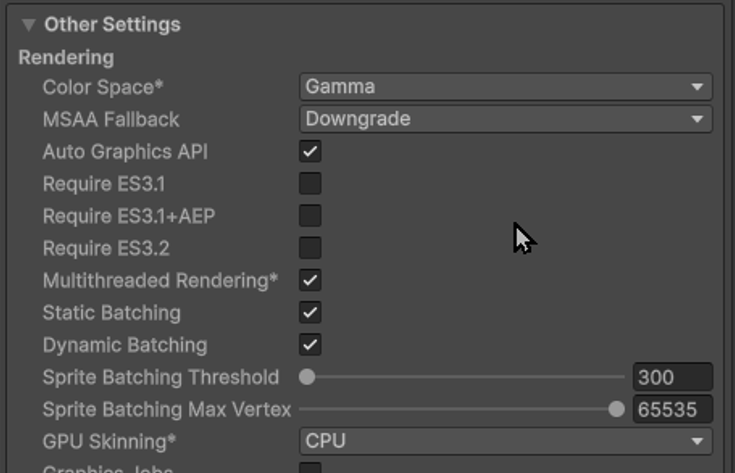Image resolution: width=735 pixels, height=473 pixels.
Task: Disable Multithreaded Rendering checkbox
Action: (x=310, y=281)
